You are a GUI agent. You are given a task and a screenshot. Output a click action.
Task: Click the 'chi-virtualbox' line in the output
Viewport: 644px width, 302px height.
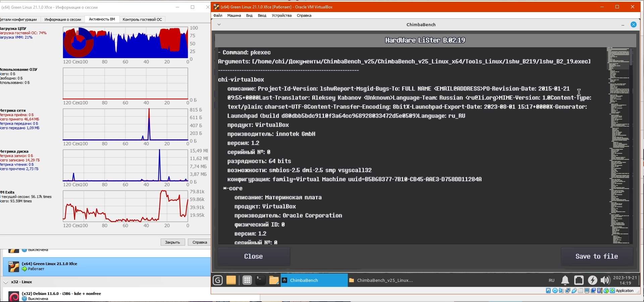pyautogui.click(x=241, y=80)
